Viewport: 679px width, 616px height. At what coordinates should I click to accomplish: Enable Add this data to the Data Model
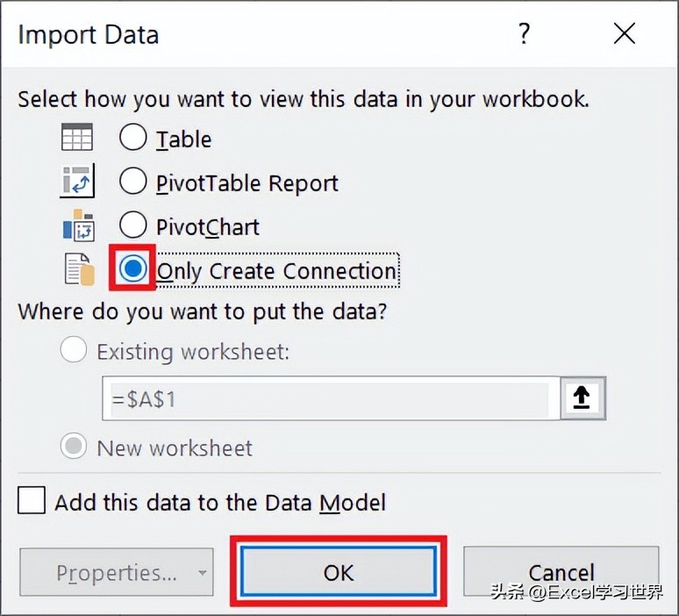32,500
